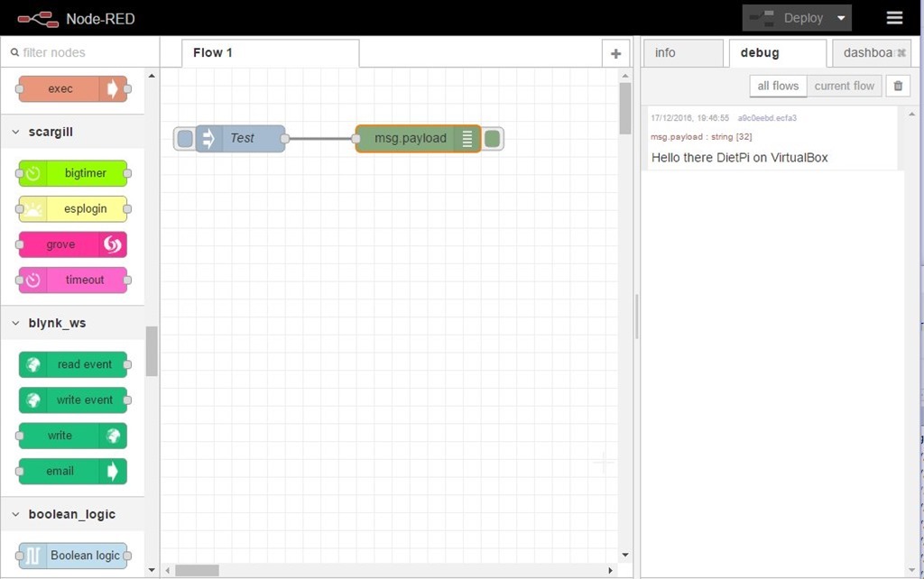Select the esplogin node in palette
The image size is (924, 579).
(72, 208)
